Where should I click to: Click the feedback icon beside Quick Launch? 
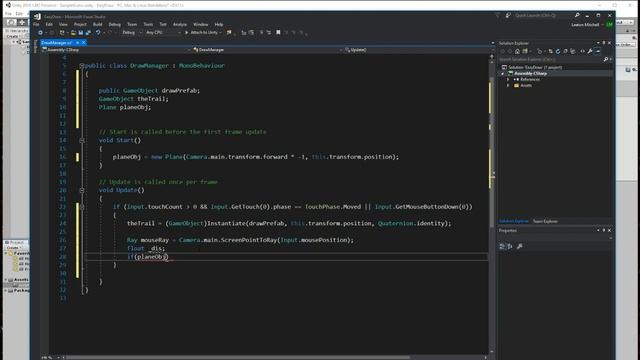pos(508,16)
